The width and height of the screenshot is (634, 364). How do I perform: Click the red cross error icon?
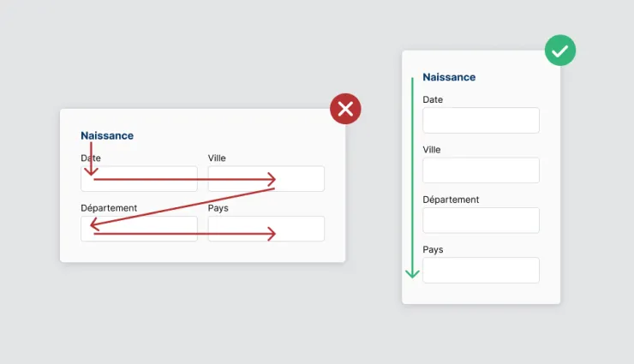point(345,109)
